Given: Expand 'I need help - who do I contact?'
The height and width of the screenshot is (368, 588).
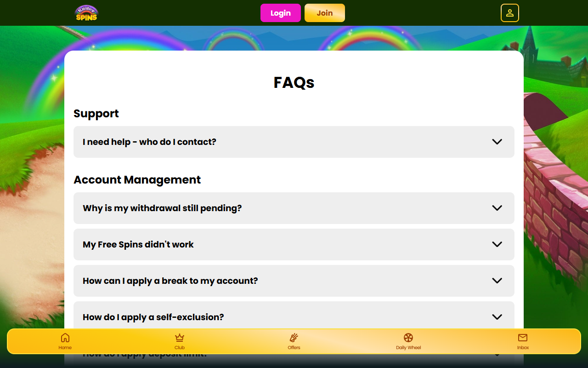Looking at the screenshot, I should pos(294,142).
